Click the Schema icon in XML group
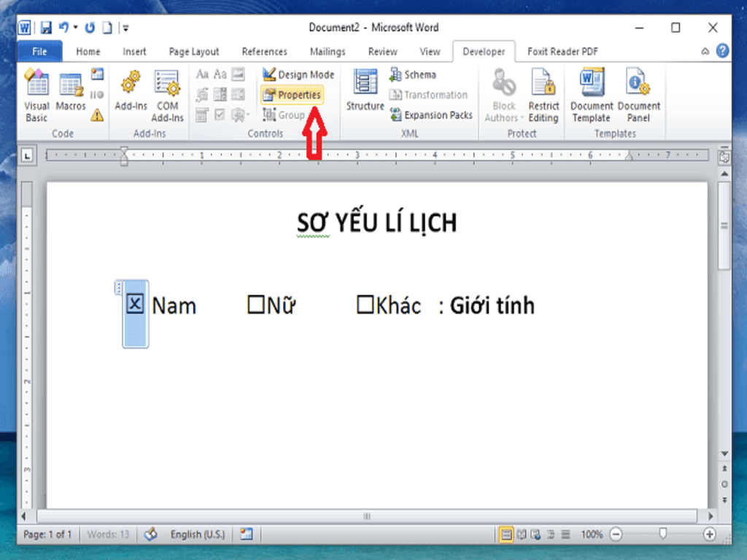747x560 pixels. click(x=413, y=74)
